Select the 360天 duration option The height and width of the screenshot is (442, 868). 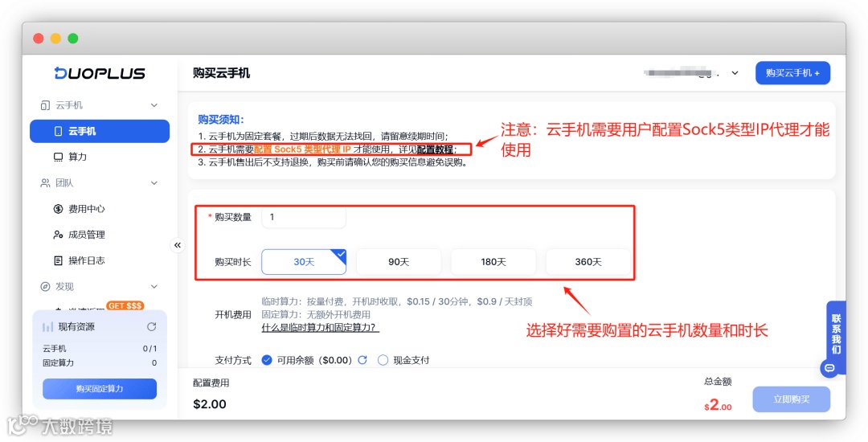[x=588, y=262]
